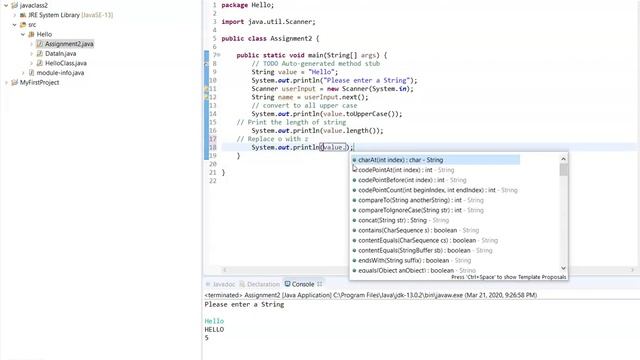Collapse the src folder
640x360 pixels.
click(x=15, y=25)
